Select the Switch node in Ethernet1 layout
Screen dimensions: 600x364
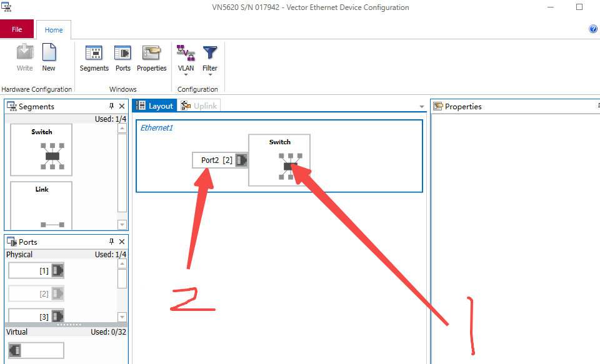(x=279, y=160)
